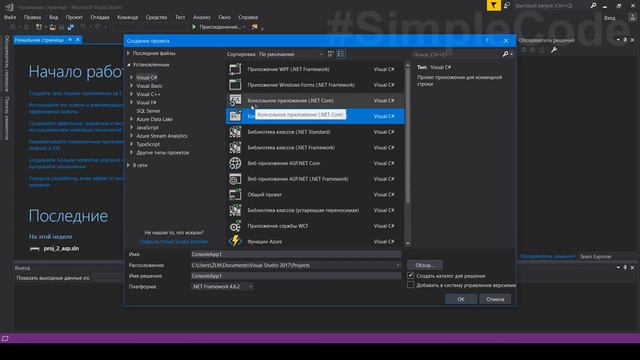Click the Quick Launch magnifier icon
The image size is (640, 360).
click(593, 5)
